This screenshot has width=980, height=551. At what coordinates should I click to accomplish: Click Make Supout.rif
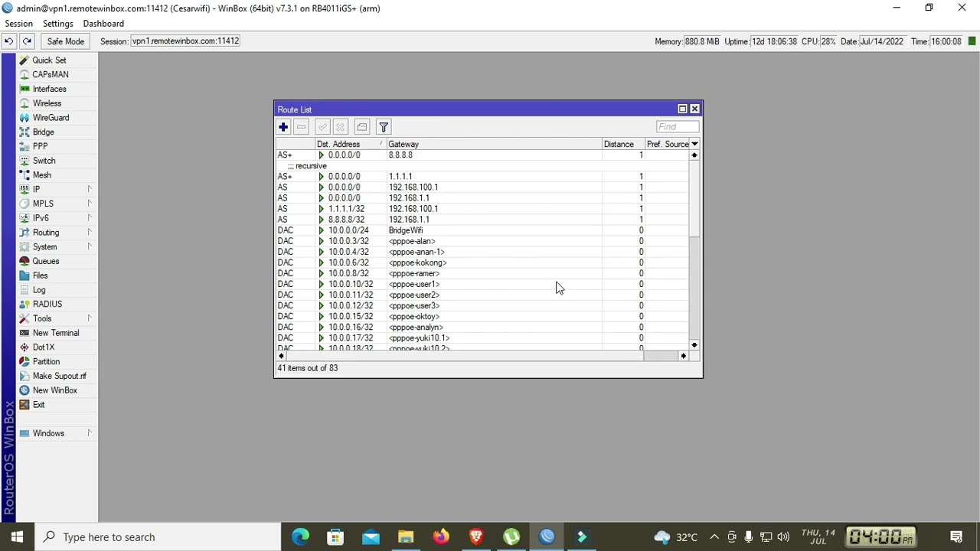coord(59,376)
